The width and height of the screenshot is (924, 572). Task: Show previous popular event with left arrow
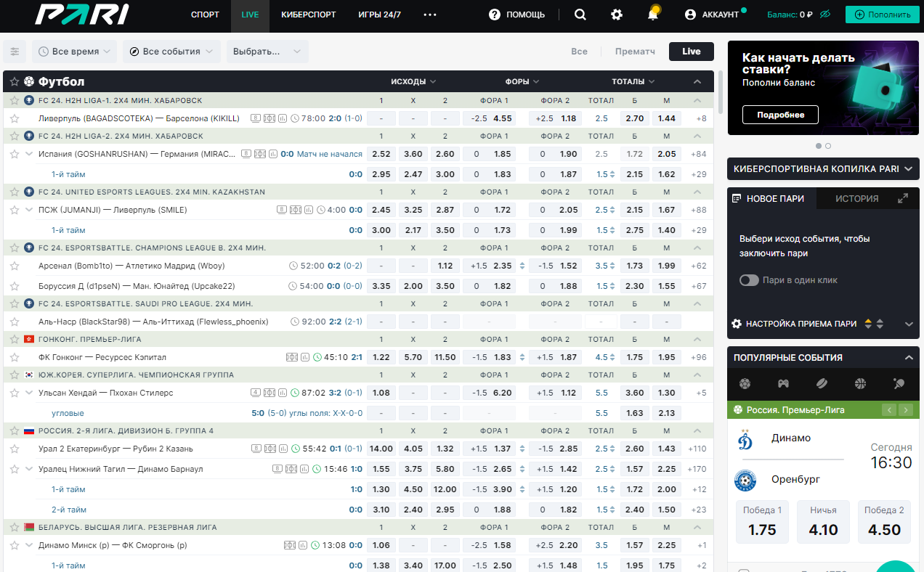click(x=889, y=410)
